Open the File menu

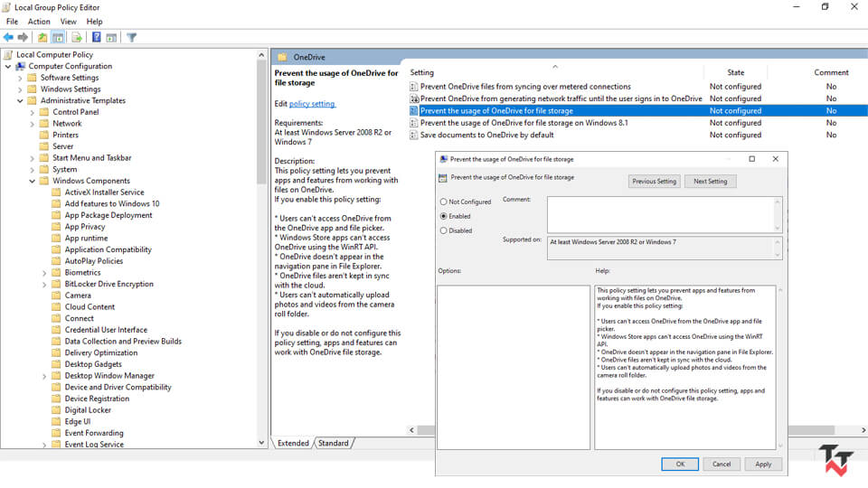pos(12,21)
